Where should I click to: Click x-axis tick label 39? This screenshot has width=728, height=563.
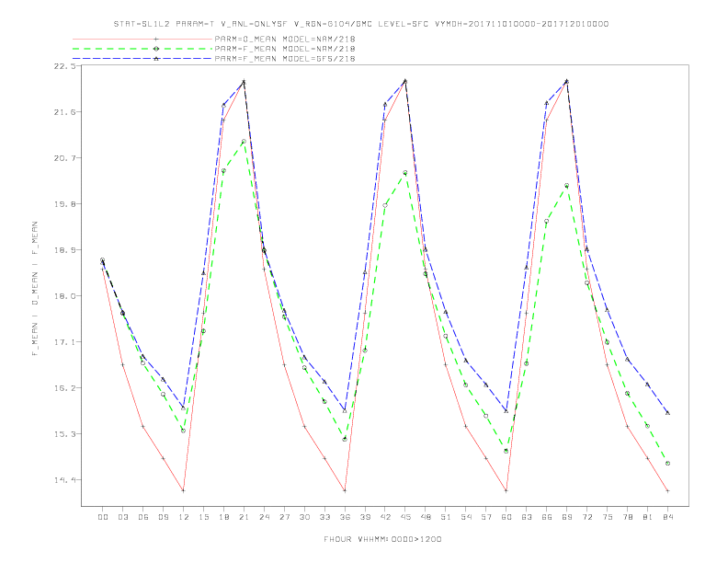(365, 517)
